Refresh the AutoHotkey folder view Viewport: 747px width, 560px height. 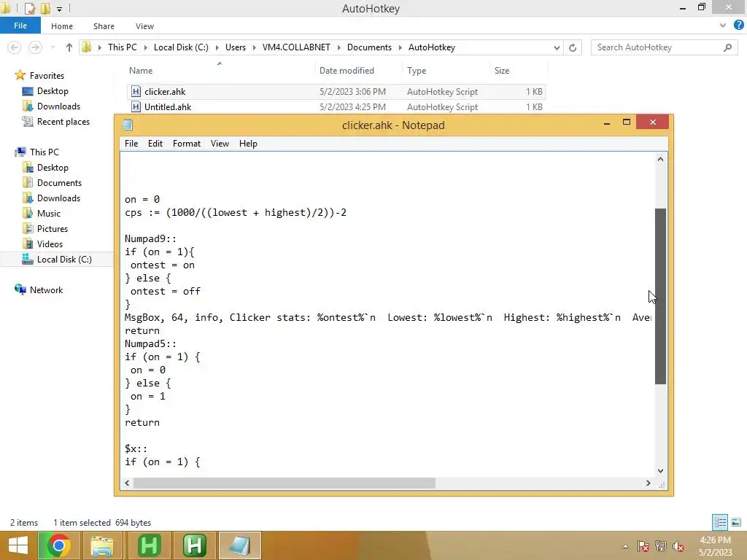click(x=573, y=47)
